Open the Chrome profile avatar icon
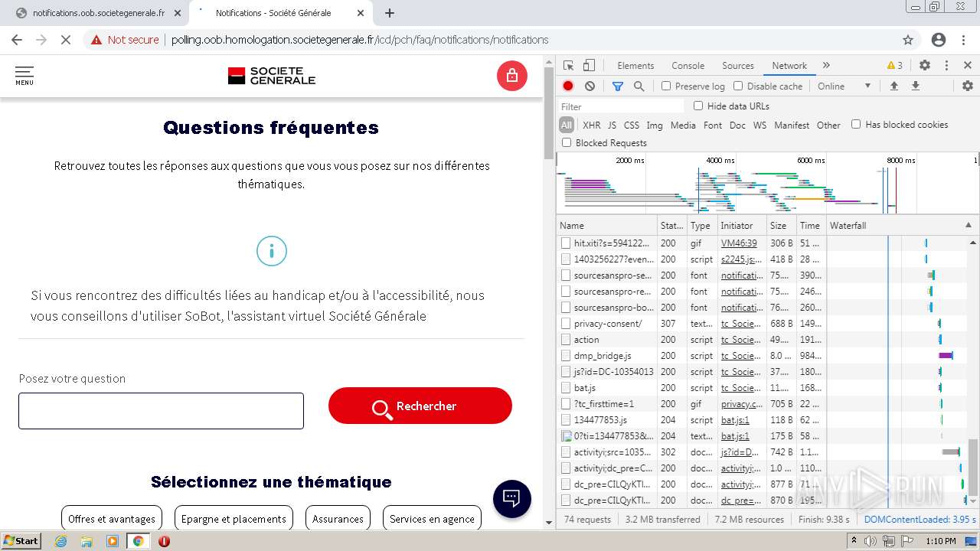 (x=939, y=40)
